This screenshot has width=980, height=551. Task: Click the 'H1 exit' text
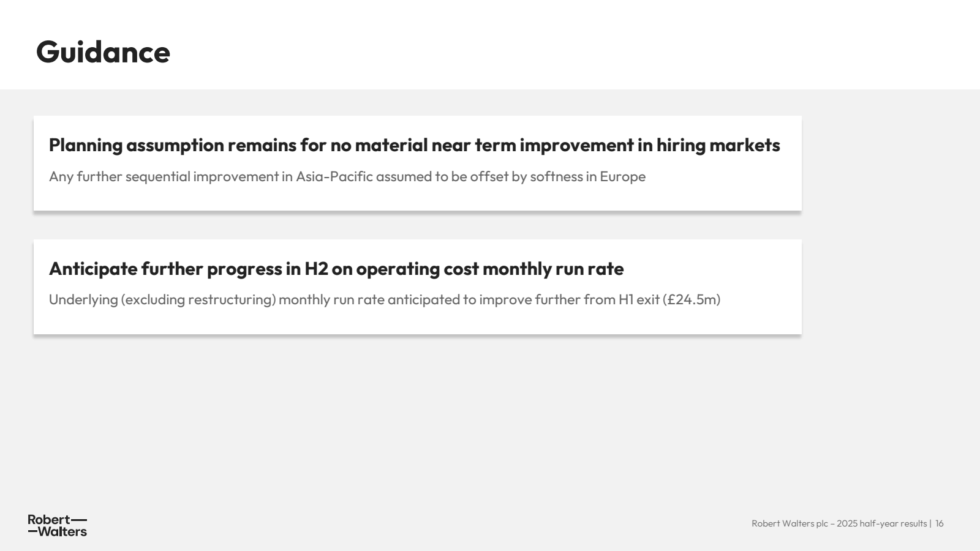click(x=639, y=299)
